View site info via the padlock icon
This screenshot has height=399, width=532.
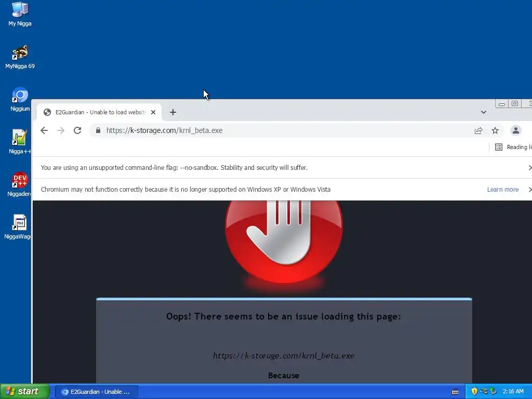point(98,130)
